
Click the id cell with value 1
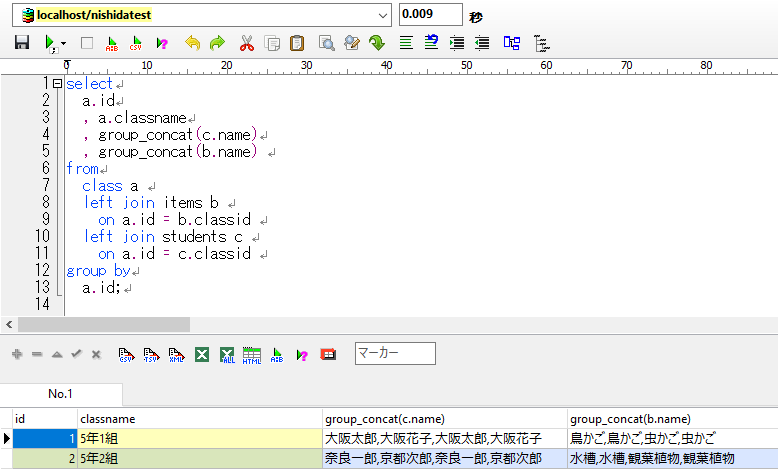[x=45, y=439]
